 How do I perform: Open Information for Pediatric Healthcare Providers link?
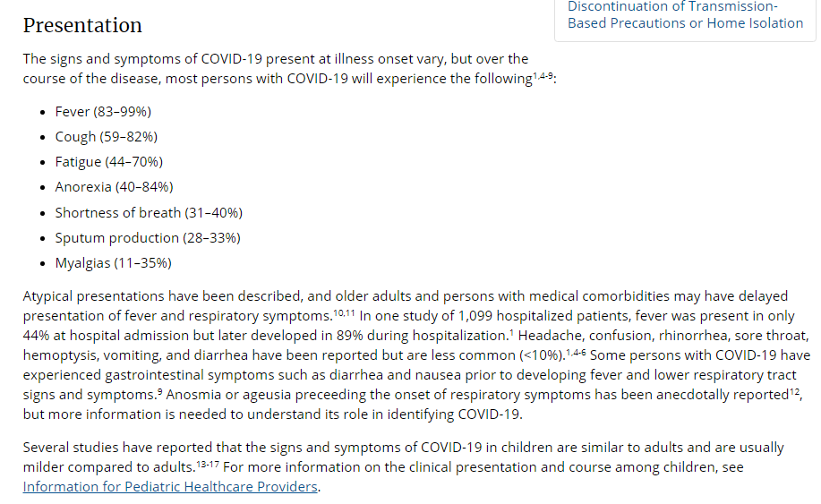tap(170, 487)
